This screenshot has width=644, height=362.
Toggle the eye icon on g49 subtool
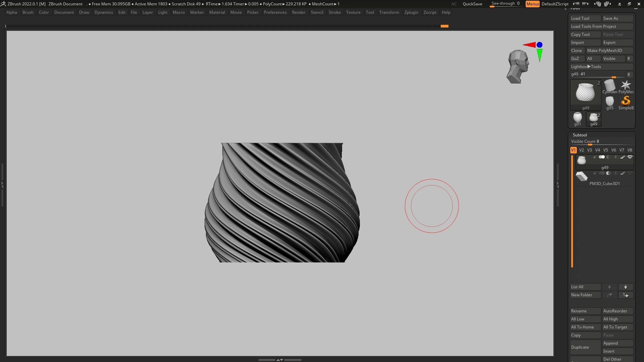coord(630,157)
